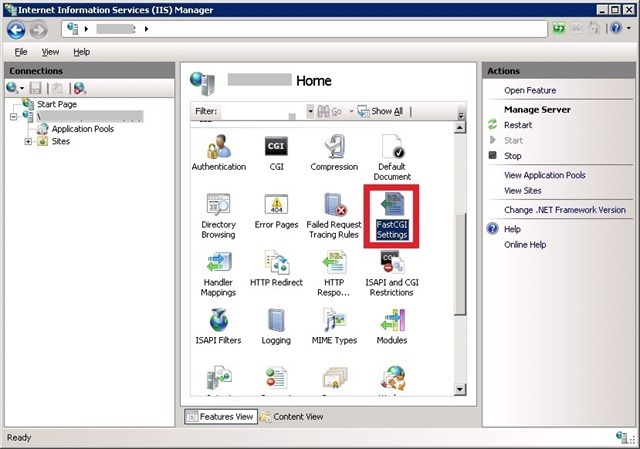The image size is (640, 449).
Task: Click the View Sites link
Action: coord(522,191)
